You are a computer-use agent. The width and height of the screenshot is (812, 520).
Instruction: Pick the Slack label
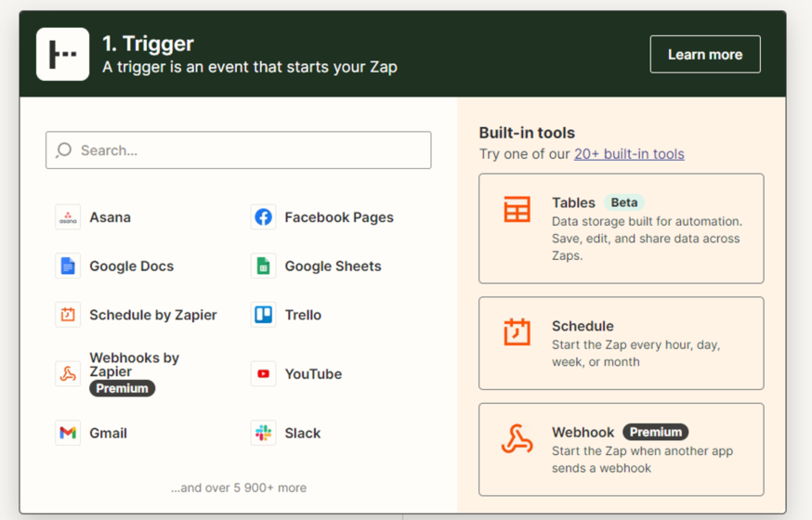click(303, 433)
